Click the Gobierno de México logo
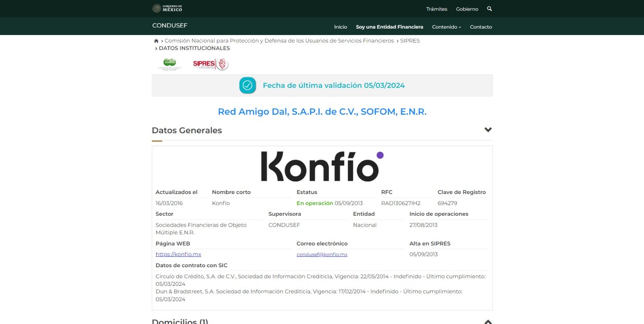Screen dimensions: 644x324 [167, 8]
